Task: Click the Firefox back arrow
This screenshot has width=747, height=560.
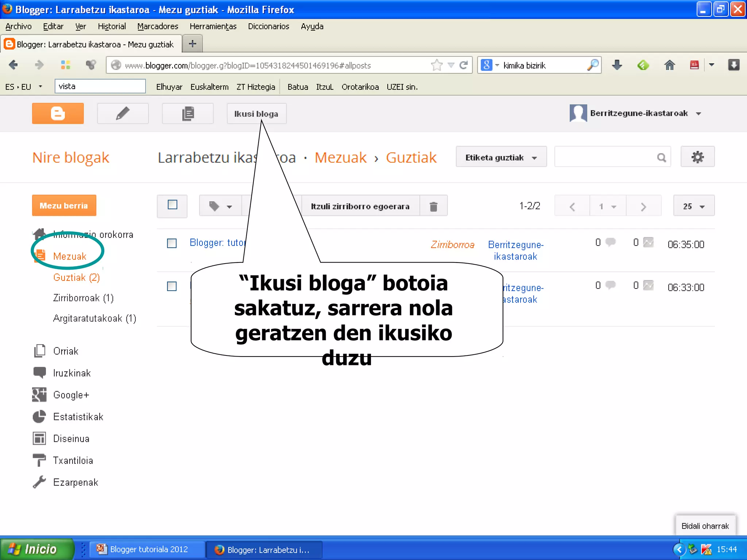Action: [13, 65]
